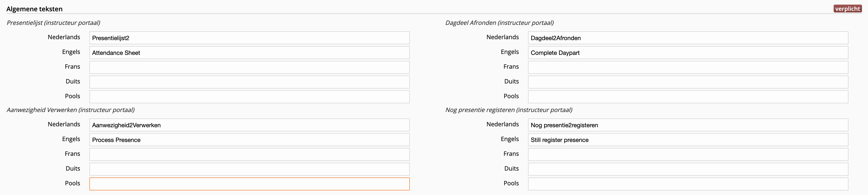Image resolution: width=868 pixels, height=195 pixels.
Task: Focus the Frans field under Nog presentie registeren
Action: click(x=688, y=154)
